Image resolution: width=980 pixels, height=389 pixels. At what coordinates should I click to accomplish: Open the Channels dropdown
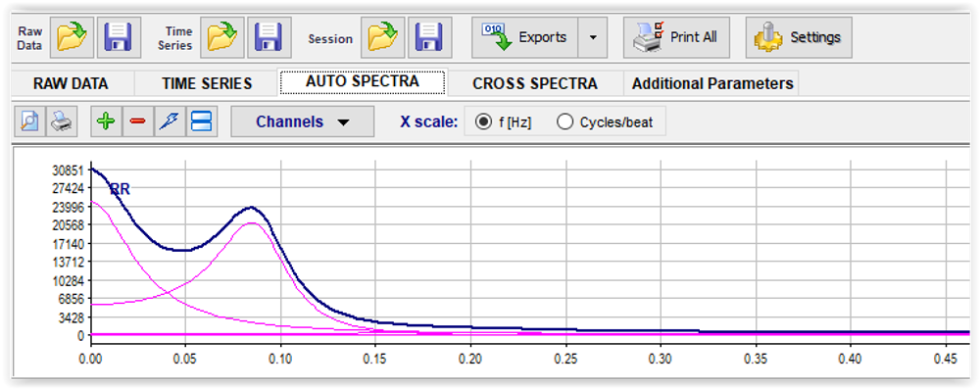[303, 122]
